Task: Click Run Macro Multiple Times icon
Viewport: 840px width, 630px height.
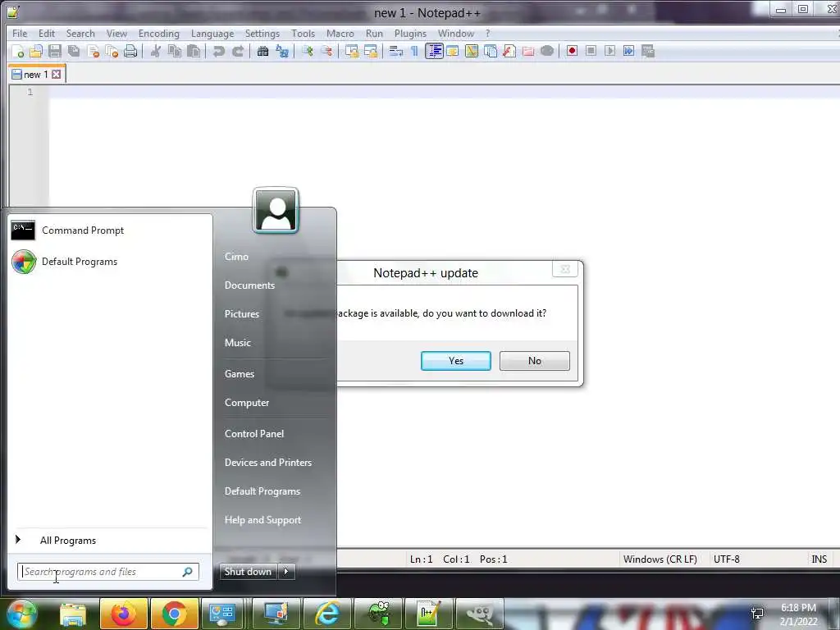Action: [x=629, y=51]
